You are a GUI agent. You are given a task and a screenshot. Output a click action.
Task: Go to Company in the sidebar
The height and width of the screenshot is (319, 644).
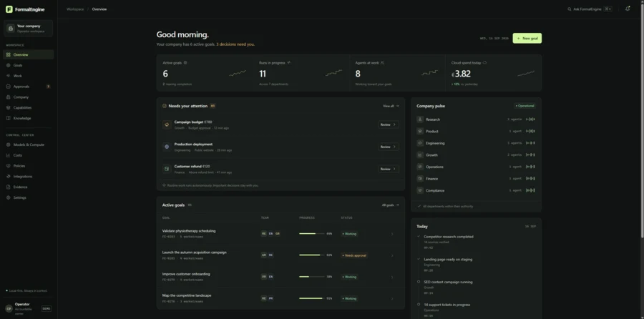[x=29, y=97]
